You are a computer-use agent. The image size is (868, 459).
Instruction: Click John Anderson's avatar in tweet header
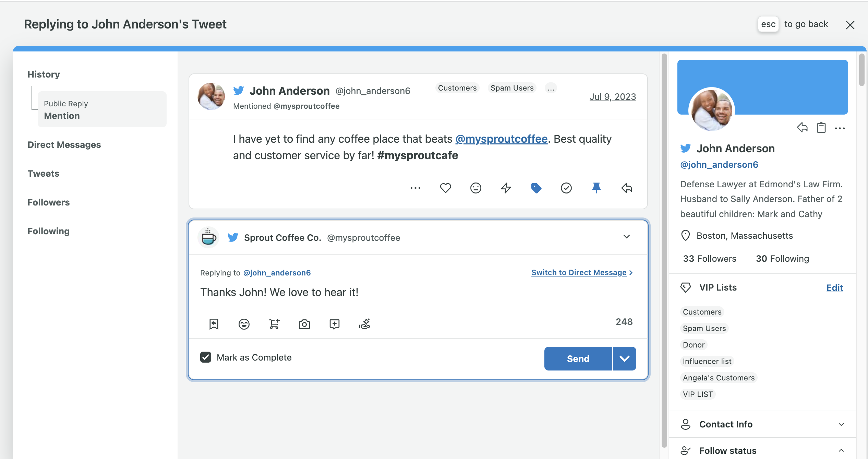[x=211, y=96]
